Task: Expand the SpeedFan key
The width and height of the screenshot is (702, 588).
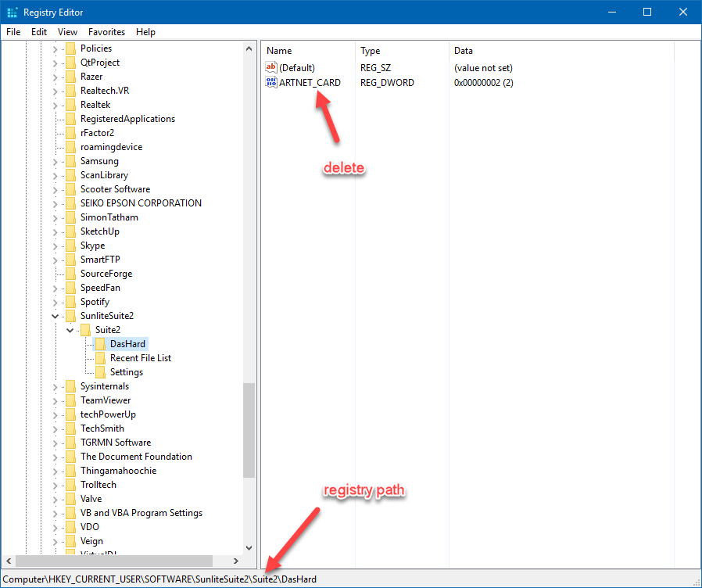Action: (x=55, y=289)
